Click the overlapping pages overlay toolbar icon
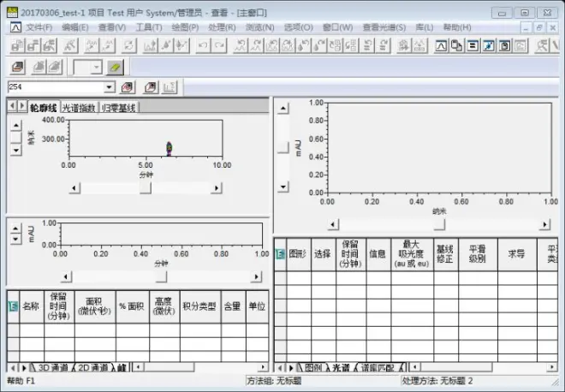This screenshot has width=565, height=392. click(457, 45)
